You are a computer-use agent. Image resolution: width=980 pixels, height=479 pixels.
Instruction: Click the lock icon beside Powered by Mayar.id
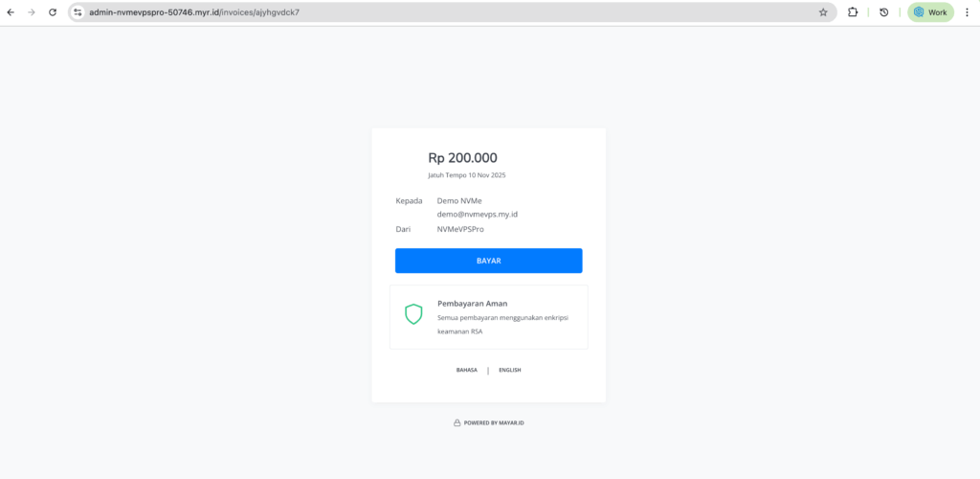point(457,422)
